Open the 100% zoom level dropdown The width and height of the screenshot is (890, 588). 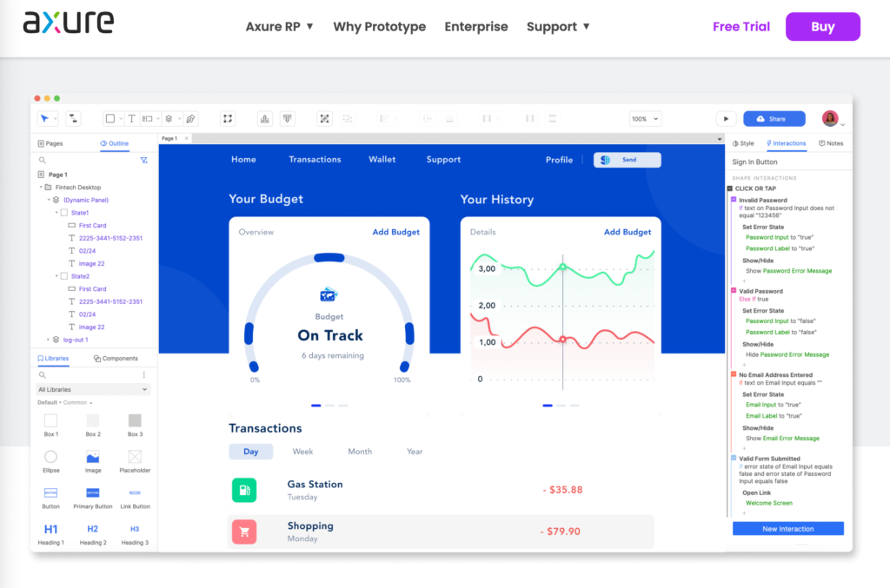pyautogui.click(x=646, y=119)
